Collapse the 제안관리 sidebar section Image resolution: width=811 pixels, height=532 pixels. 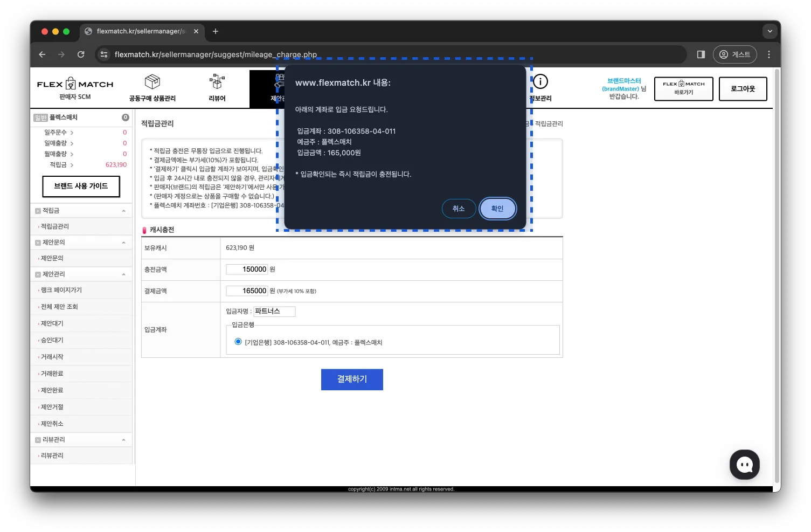coord(124,274)
